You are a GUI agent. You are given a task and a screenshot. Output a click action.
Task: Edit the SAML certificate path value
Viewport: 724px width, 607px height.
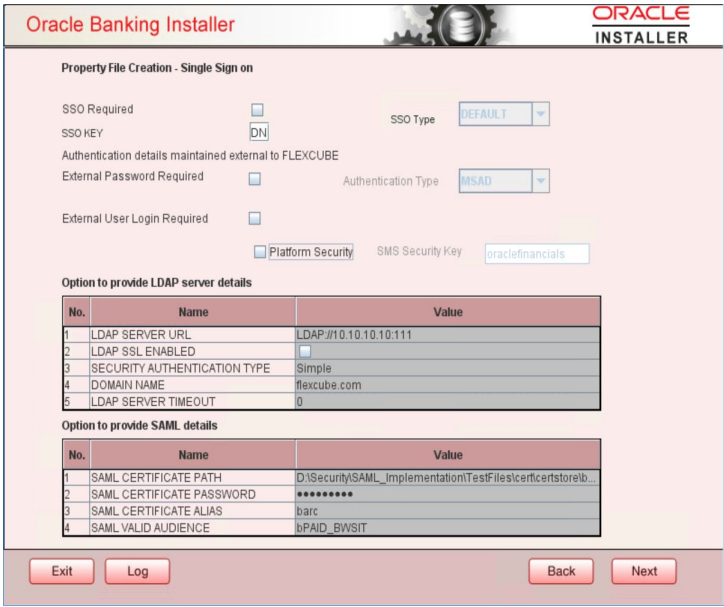click(447, 477)
